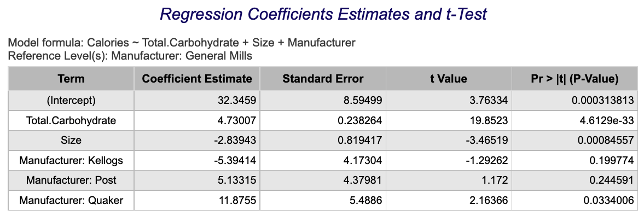
Task: Select the Manufacturer: Quaker term cell
Action: (71, 200)
